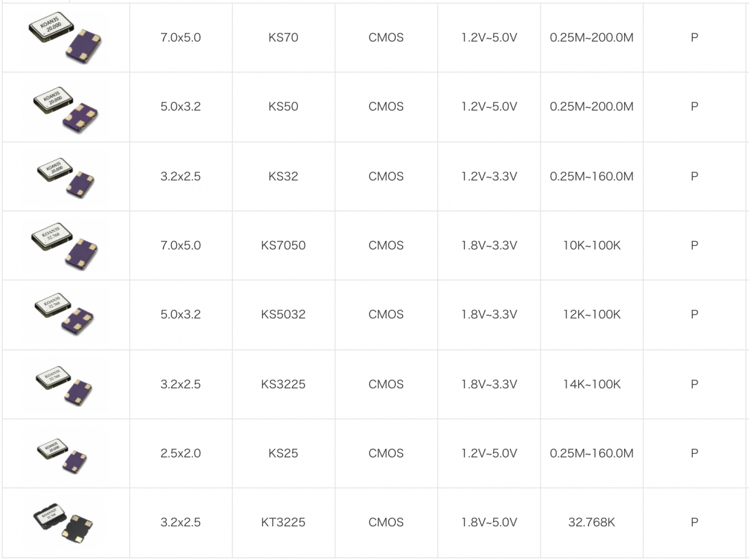Select the KS32 model name
The height and width of the screenshot is (560, 749).
pyautogui.click(x=283, y=177)
